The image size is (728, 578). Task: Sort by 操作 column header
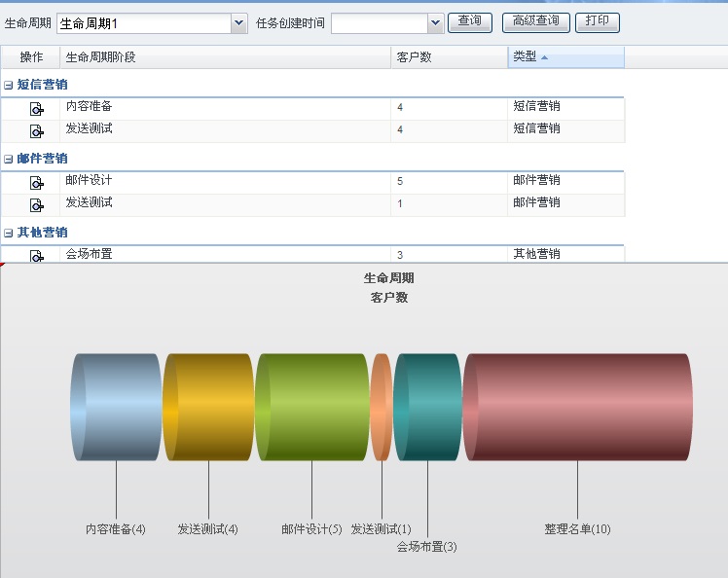pyautogui.click(x=30, y=57)
